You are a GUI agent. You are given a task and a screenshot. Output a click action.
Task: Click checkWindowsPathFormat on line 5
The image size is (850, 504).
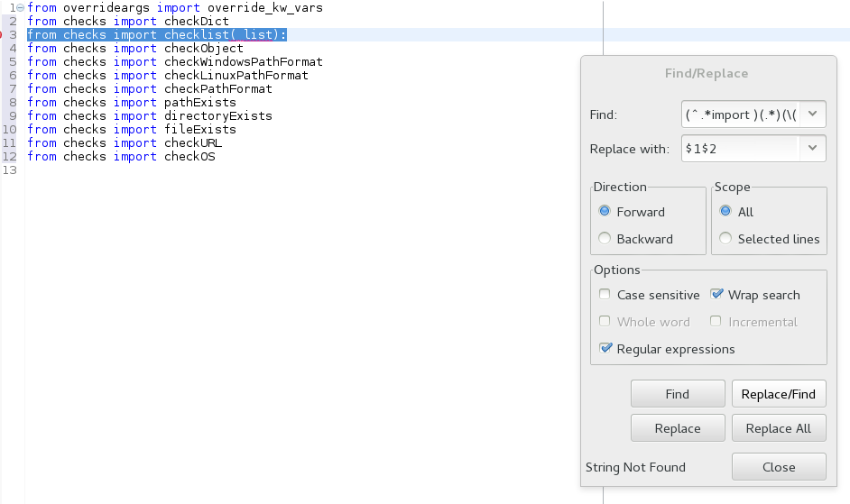pos(244,62)
